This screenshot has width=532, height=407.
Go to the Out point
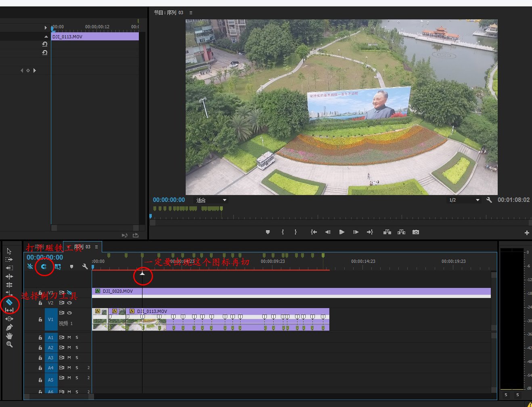pyautogui.click(x=370, y=232)
